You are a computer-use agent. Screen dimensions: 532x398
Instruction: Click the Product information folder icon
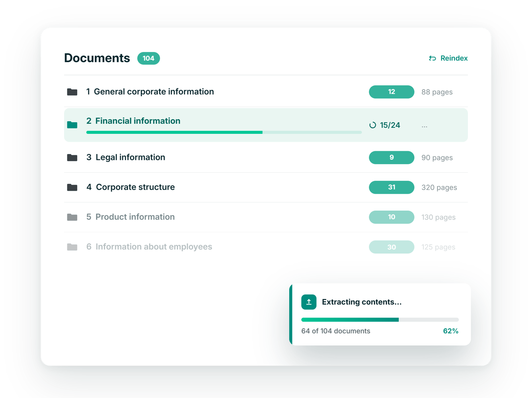pos(72,217)
